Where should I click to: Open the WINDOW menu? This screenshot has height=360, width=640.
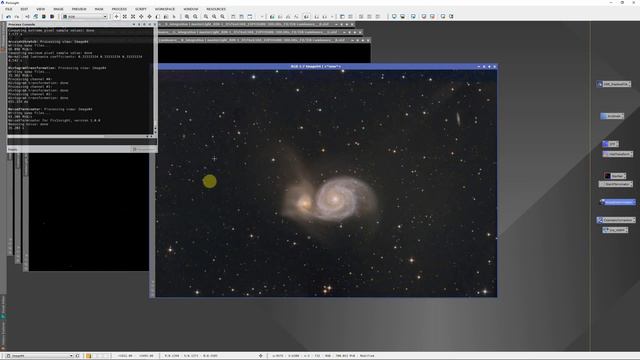click(190, 9)
